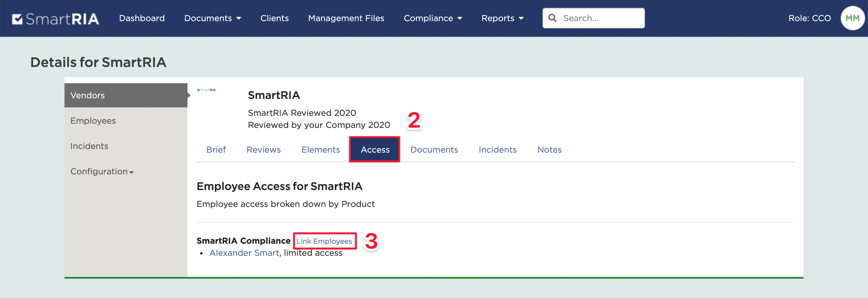868x298 pixels.
Task: Focus the Search input field
Action: 593,18
